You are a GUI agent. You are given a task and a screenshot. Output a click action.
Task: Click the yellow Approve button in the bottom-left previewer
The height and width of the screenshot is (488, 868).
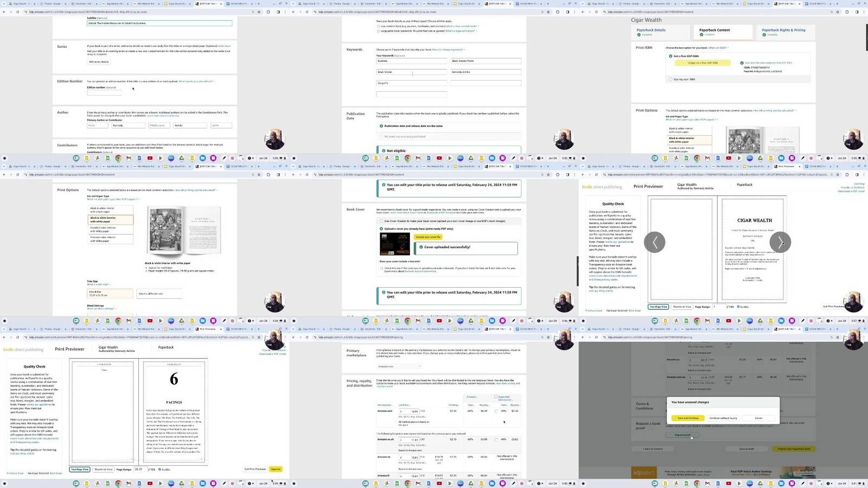[x=276, y=469]
